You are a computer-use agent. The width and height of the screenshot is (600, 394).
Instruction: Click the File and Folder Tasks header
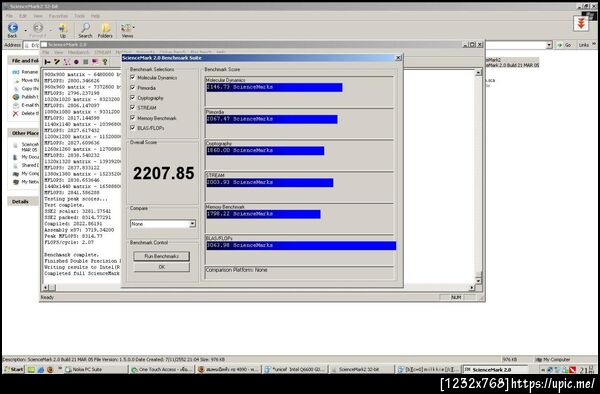click(23, 61)
